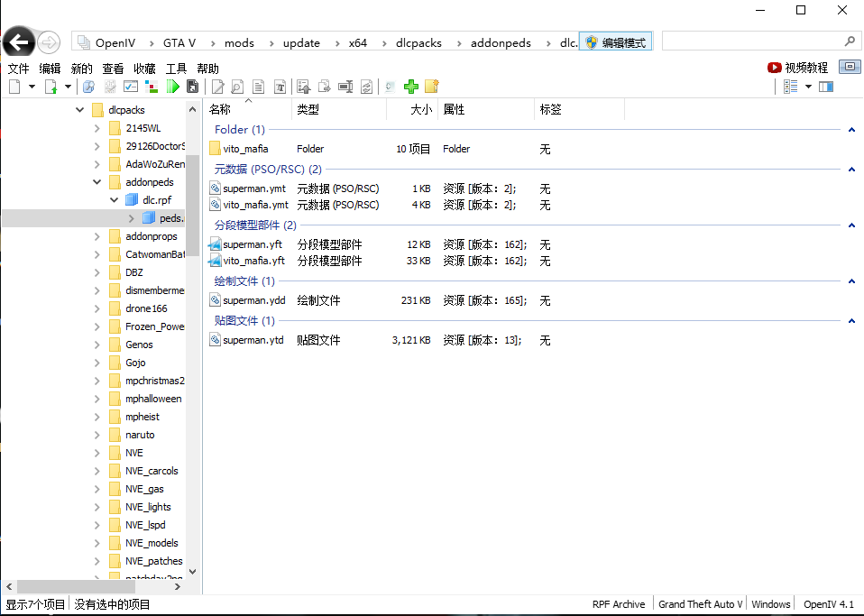Open the 帮助 menu

[x=207, y=69]
